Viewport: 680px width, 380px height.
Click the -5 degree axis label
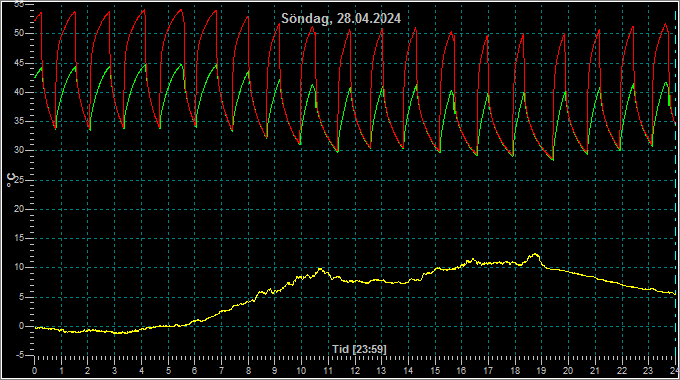(x=20, y=356)
